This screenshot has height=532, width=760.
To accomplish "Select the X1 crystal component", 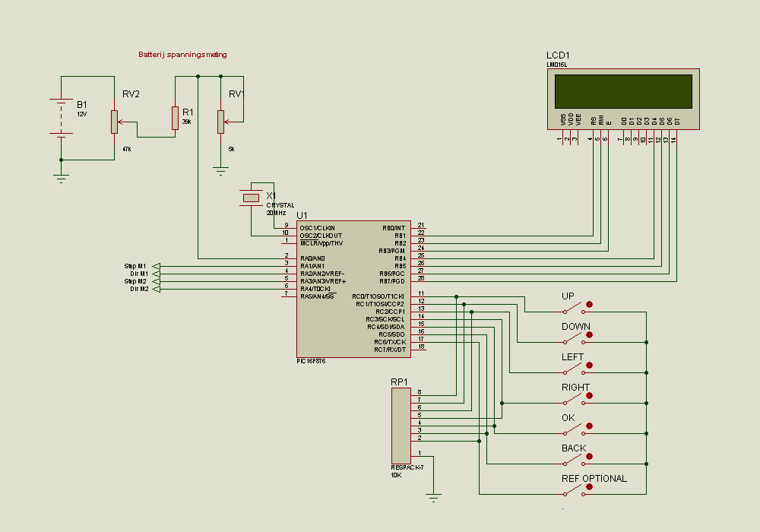I will [x=251, y=198].
